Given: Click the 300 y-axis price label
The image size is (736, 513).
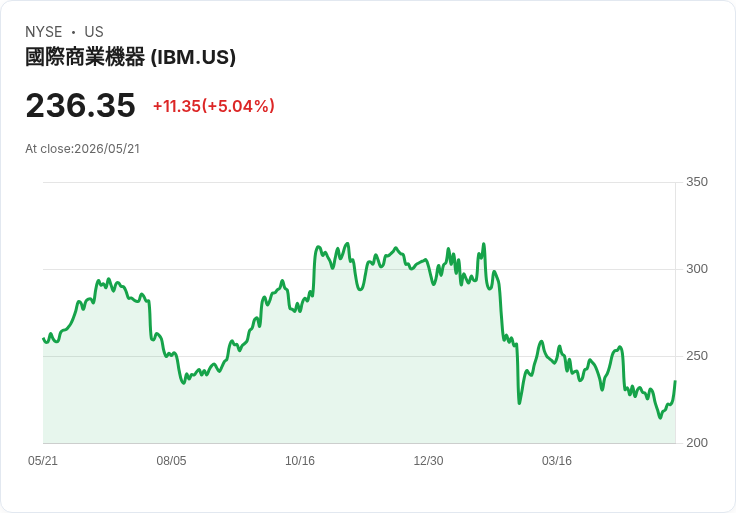Looking at the screenshot, I should (697, 268).
